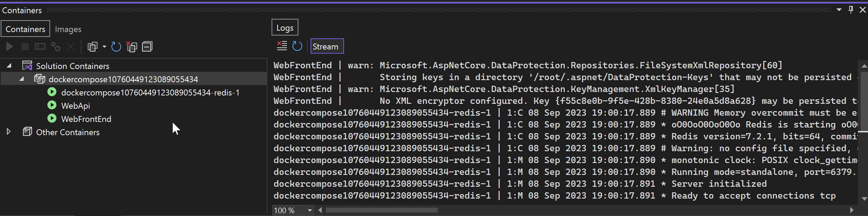Open terminal window icon in toolbar

(x=40, y=46)
